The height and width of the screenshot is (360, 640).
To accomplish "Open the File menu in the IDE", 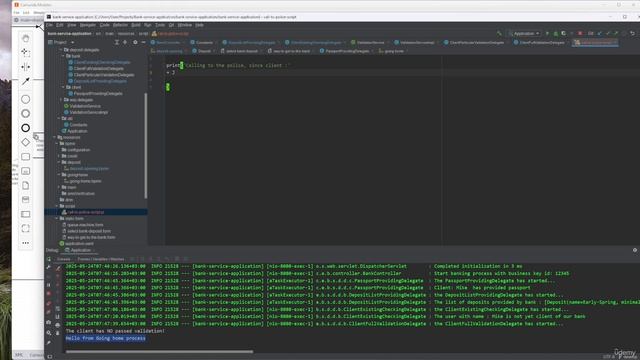I will pyautogui.click(x=49, y=25).
